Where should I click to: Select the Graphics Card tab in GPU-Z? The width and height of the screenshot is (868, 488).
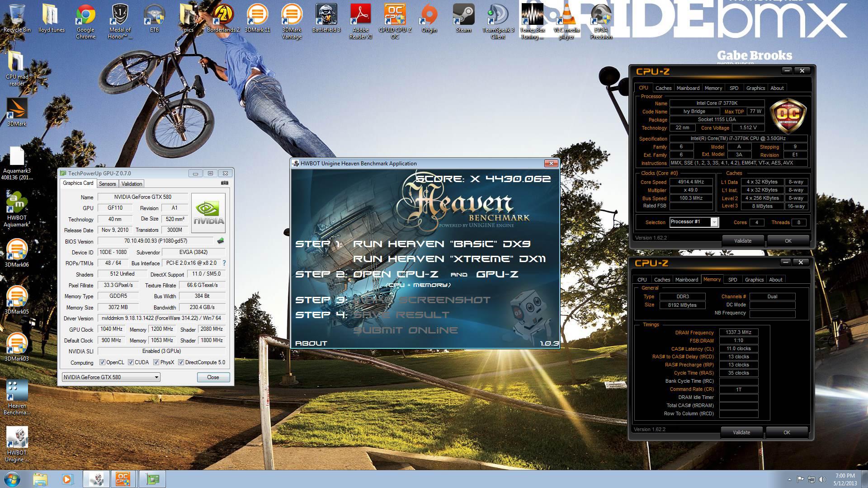pyautogui.click(x=78, y=183)
